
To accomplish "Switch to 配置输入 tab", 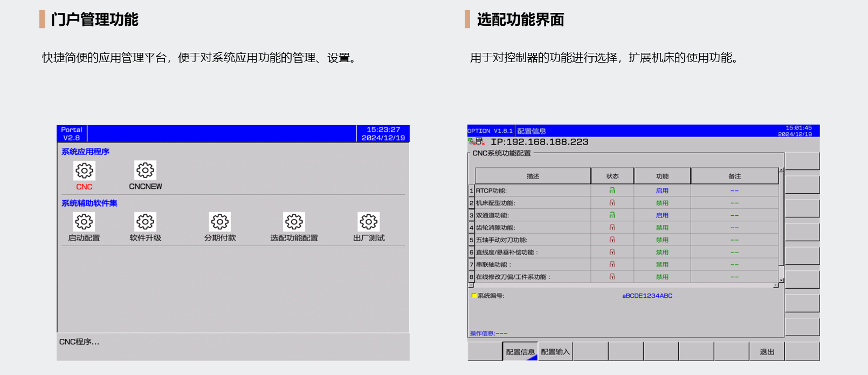I will pyautogui.click(x=555, y=352).
